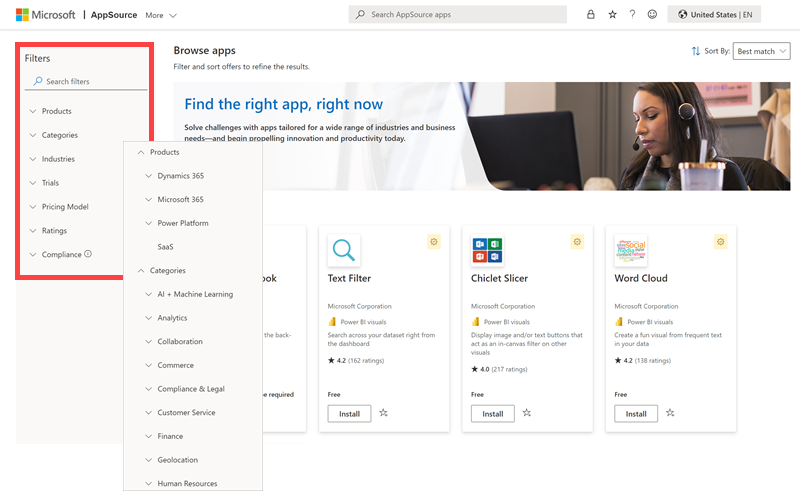Open United States | EN region selector
The height and width of the screenshot is (491, 800).
714,14
